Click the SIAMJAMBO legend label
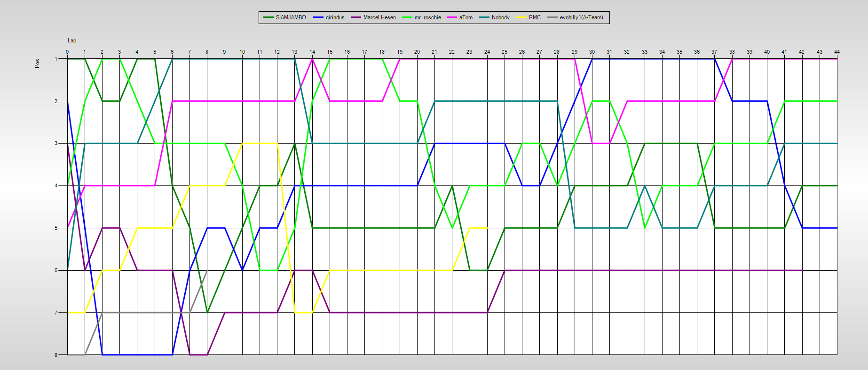Viewport: 868px width, 370px height. 291,17
